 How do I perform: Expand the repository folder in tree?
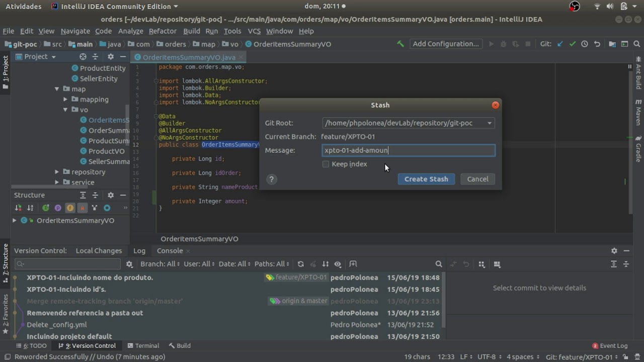(x=57, y=172)
